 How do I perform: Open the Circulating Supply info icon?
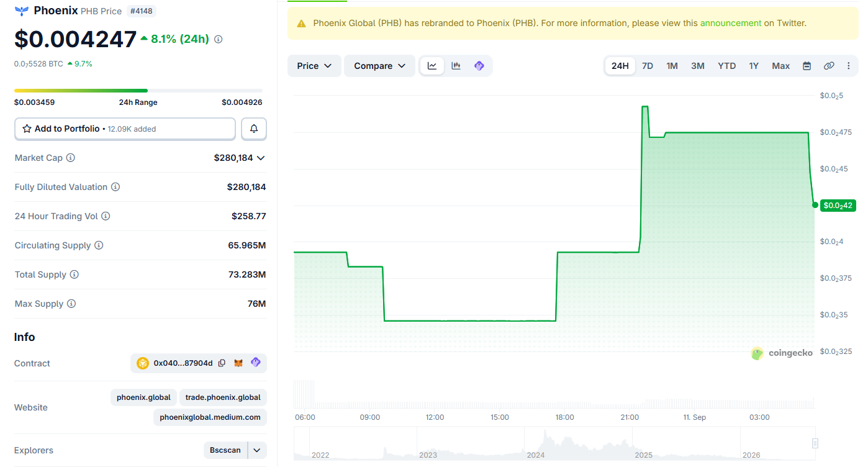tap(99, 245)
